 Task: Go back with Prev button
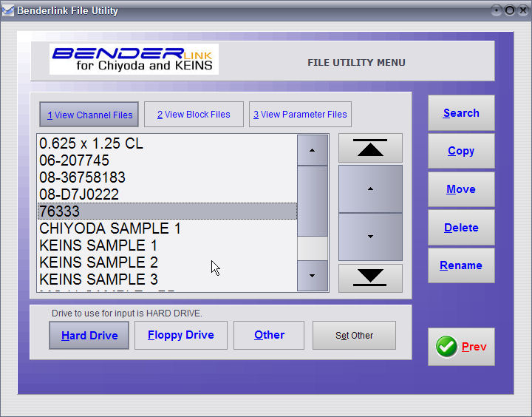click(461, 347)
